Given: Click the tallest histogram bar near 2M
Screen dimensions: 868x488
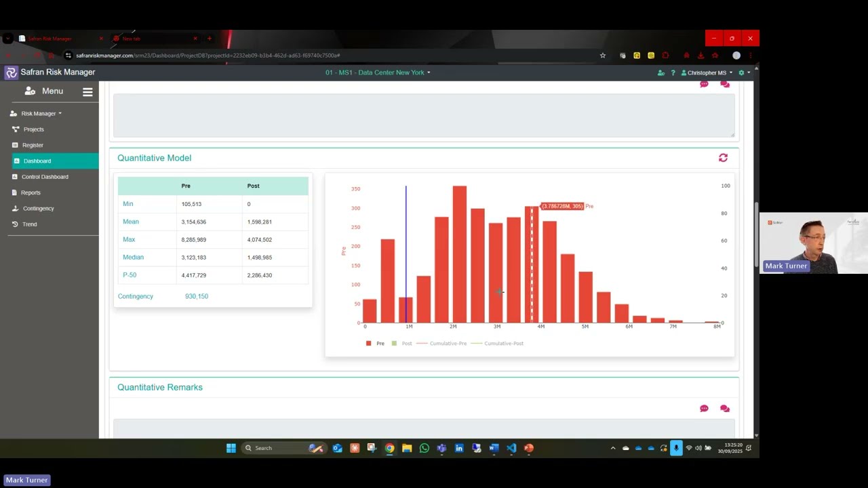Looking at the screenshot, I should click(x=460, y=254).
